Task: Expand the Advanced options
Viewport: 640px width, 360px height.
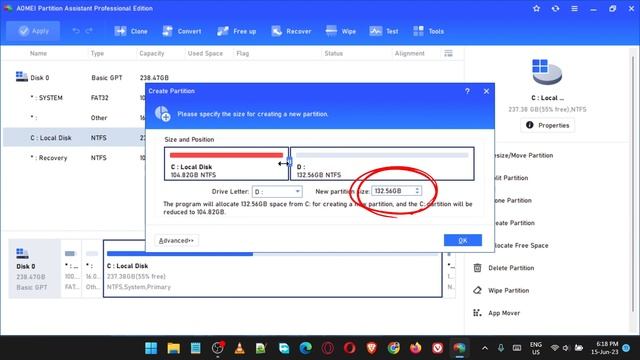Action: click(176, 240)
